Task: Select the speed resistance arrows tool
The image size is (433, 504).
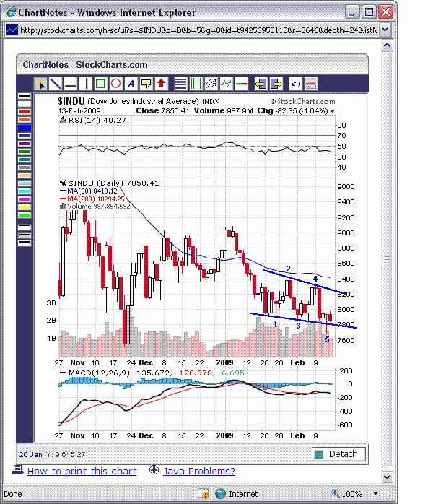Action: pos(211,84)
